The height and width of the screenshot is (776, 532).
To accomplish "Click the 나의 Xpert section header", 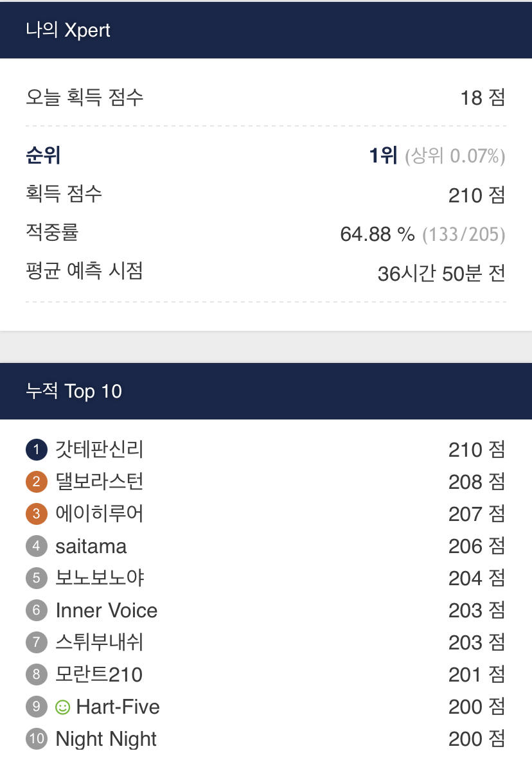I will point(68,30).
